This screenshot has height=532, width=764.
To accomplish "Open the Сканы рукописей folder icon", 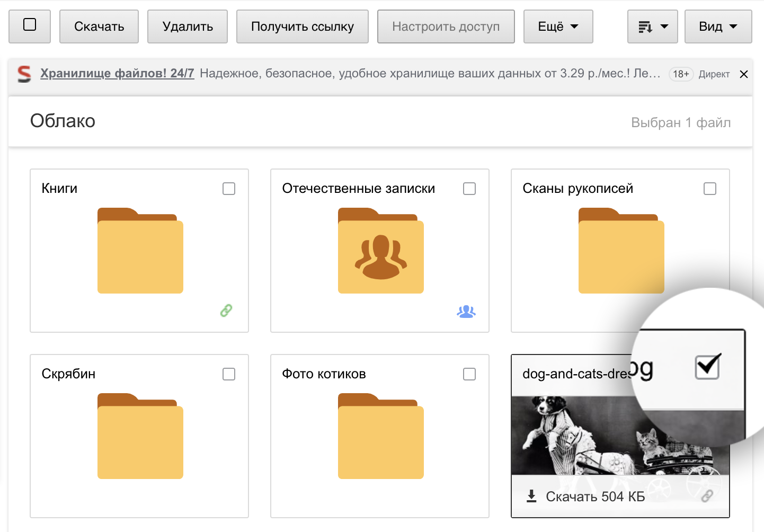I will 621,251.
